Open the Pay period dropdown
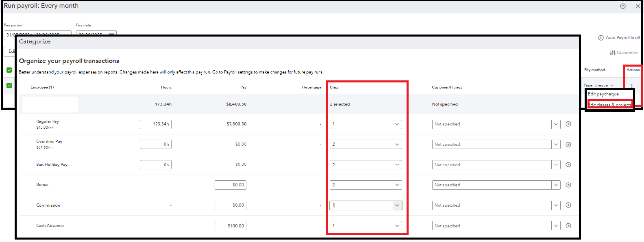Screen dimensions: 644x242 pos(37,34)
